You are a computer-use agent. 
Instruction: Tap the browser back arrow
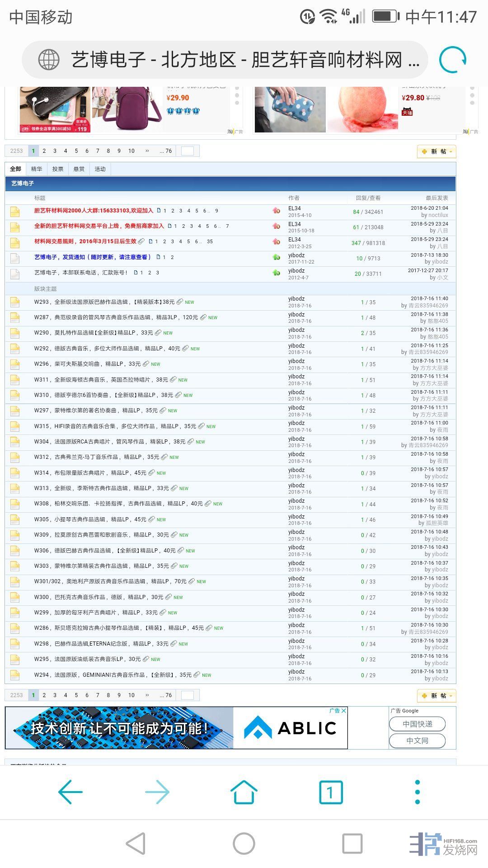pyautogui.click(x=70, y=792)
